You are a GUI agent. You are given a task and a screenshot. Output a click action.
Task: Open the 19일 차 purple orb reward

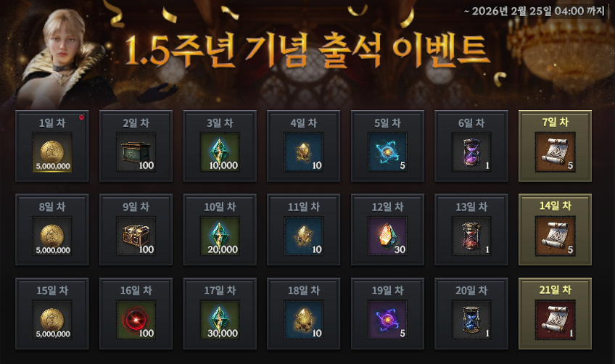point(387,320)
